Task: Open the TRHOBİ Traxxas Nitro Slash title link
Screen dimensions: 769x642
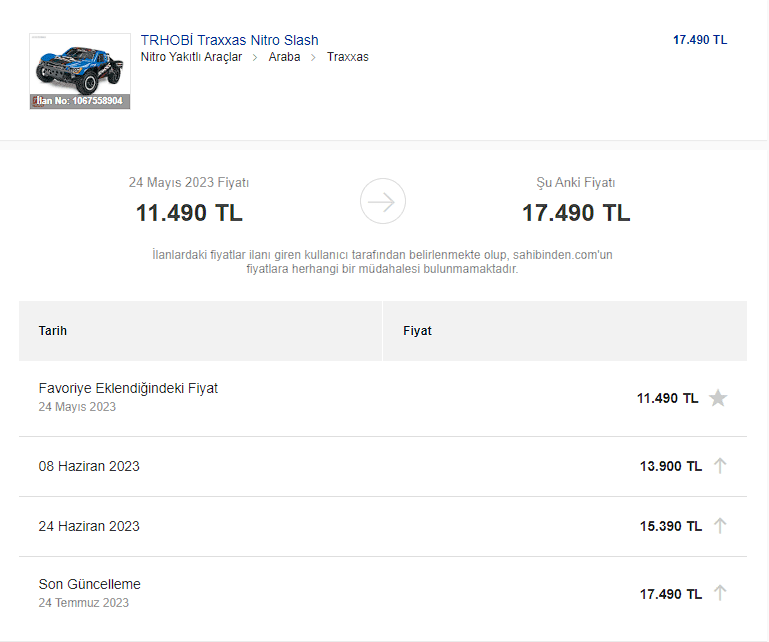Action: click(x=230, y=40)
